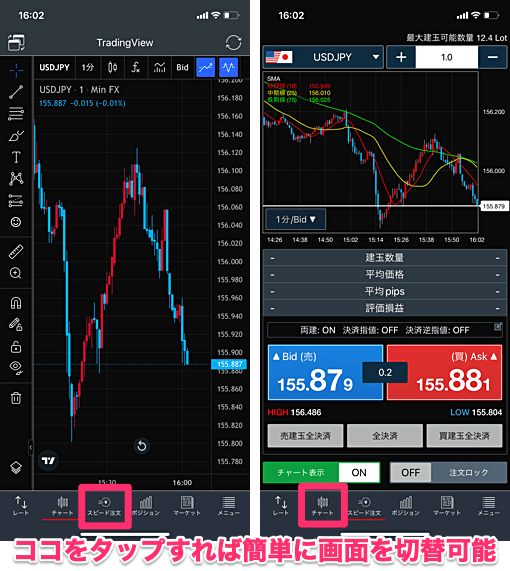510x571 pixels.
Task: Select the ruler measure tool
Action: (16, 252)
